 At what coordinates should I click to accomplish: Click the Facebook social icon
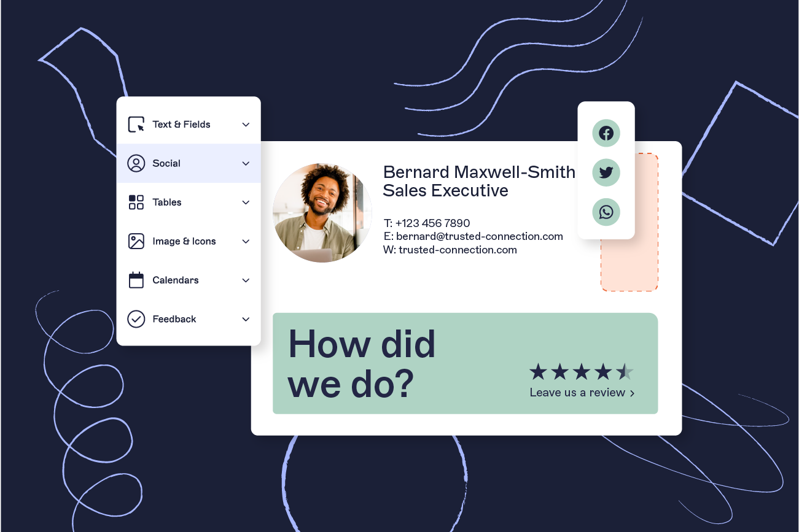606,133
